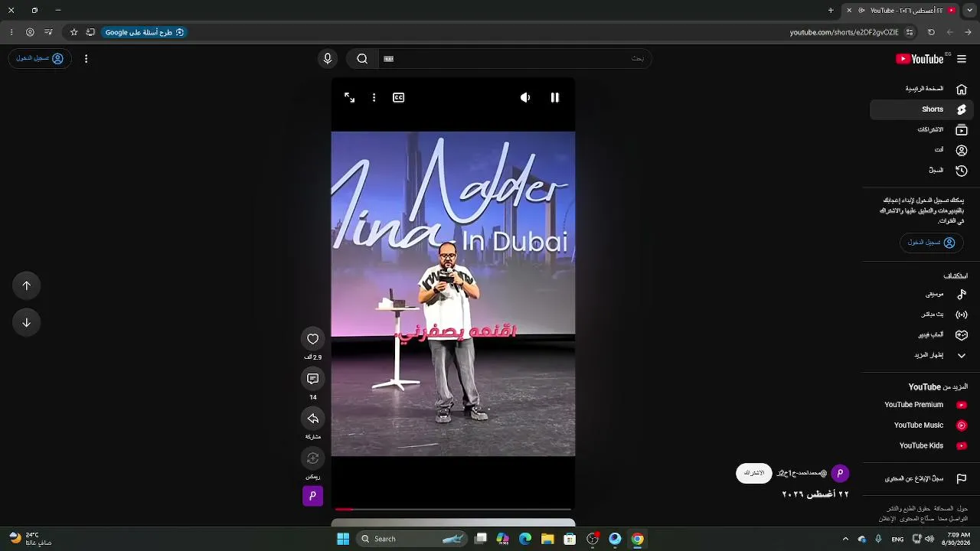
Task: Open History (السجل) in the sidebar
Action: (922, 171)
